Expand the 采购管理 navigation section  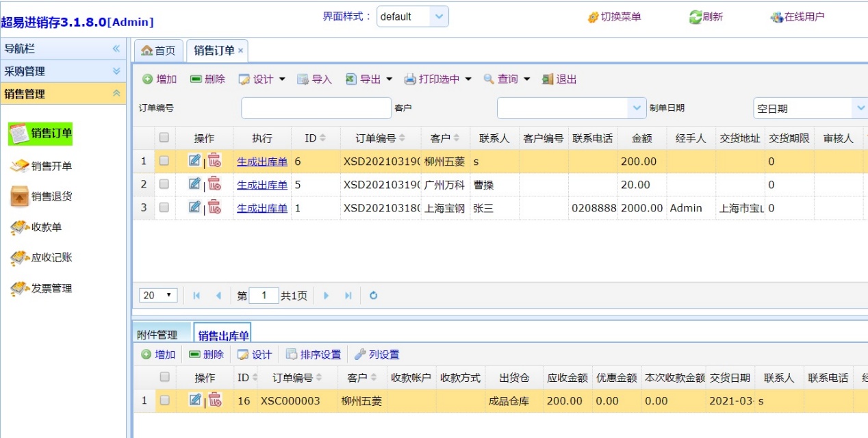(x=63, y=71)
